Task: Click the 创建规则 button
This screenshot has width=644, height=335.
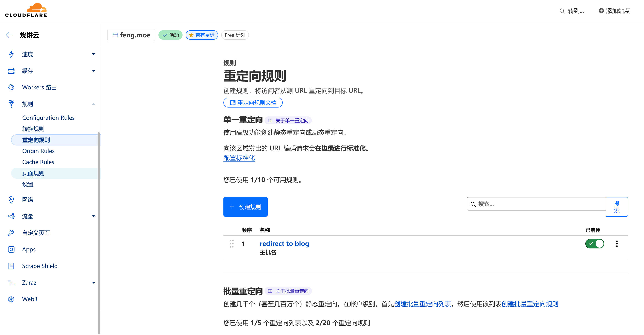Action: tap(245, 207)
